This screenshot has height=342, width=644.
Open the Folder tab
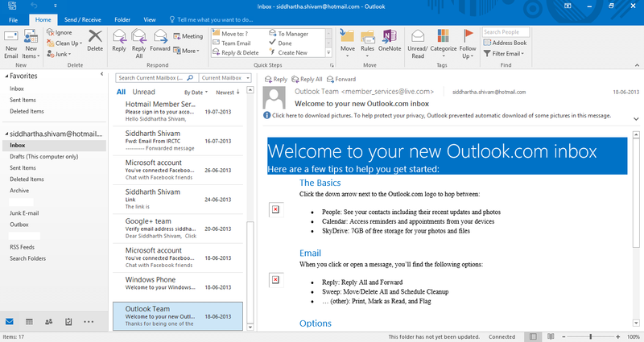122,19
